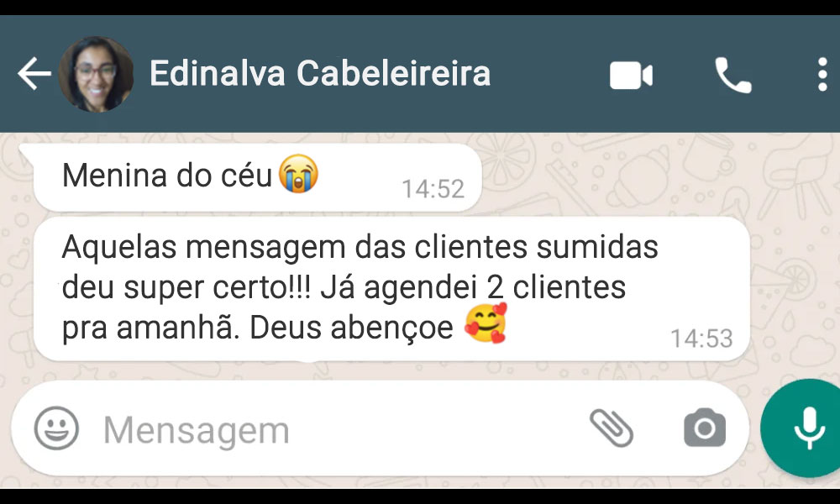840x504 pixels.
Task: Start a video call with Edinalva
Action: tap(631, 75)
